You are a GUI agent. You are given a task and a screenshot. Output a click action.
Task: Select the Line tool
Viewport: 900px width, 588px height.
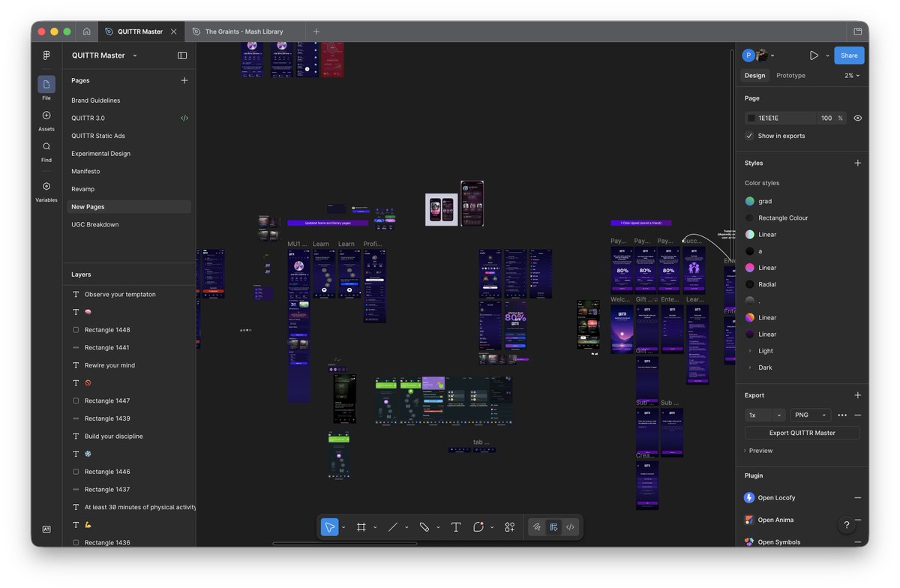392,527
